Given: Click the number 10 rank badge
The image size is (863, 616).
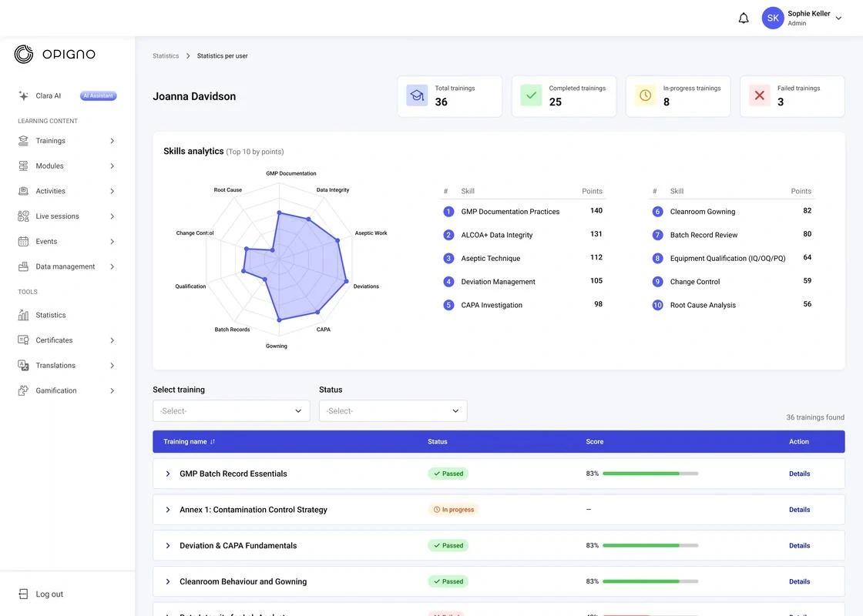Looking at the screenshot, I should tap(657, 305).
